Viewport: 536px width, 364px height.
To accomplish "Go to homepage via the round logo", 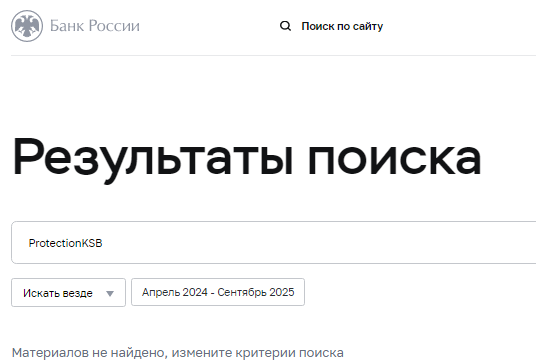I will click(27, 26).
